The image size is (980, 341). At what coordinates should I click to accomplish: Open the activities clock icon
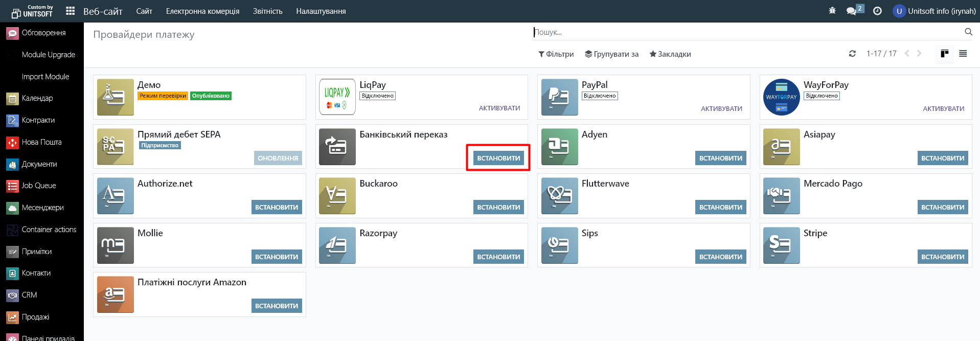(877, 11)
